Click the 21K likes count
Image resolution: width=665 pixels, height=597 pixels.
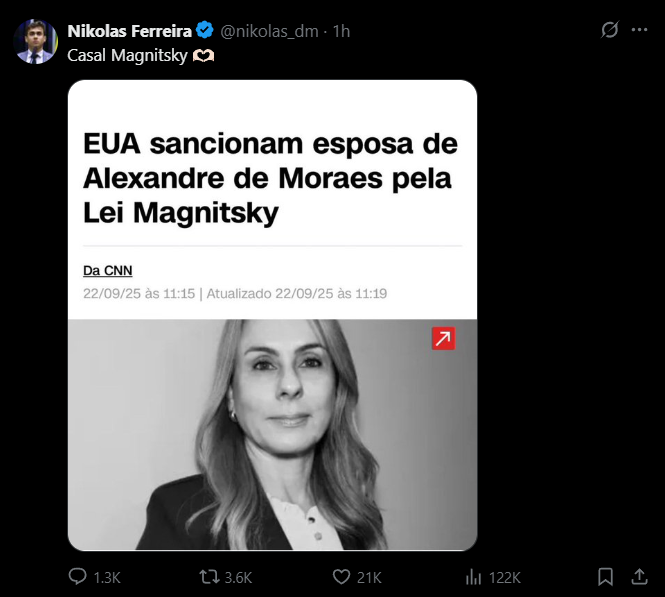(x=370, y=577)
